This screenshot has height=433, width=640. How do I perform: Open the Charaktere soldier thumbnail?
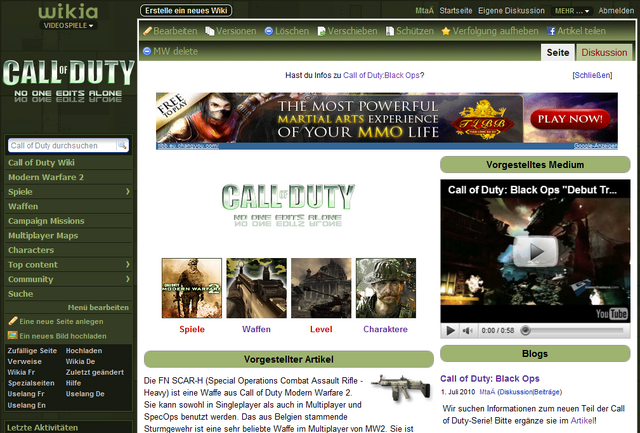(386, 288)
